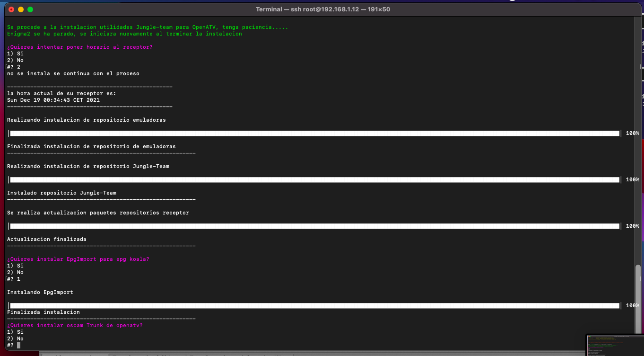Image resolution: width=644 pixels, height=356 pixels.
Task: Click the vertical scrollbar thumb
Action: (x=638, y=299)
